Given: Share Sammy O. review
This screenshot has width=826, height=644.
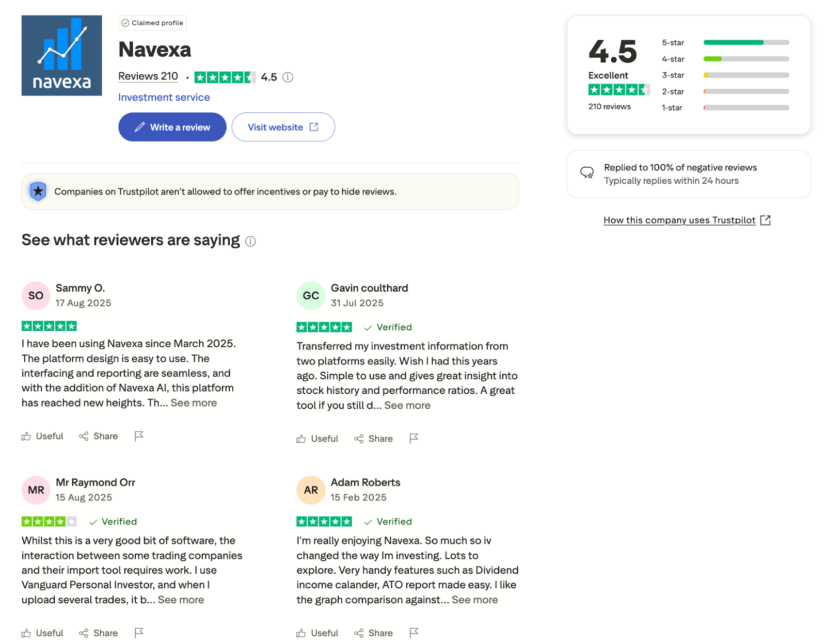Looking at the screenshot, I should click(98, 436).
